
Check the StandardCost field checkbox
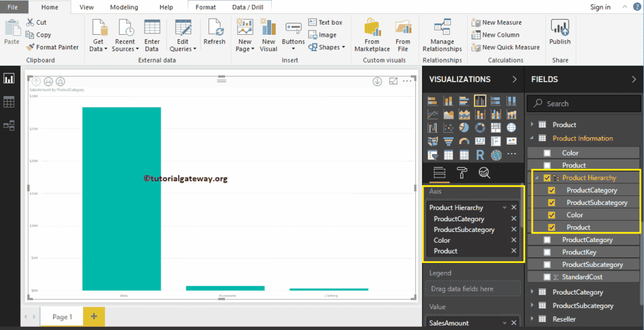coord(547,277)
